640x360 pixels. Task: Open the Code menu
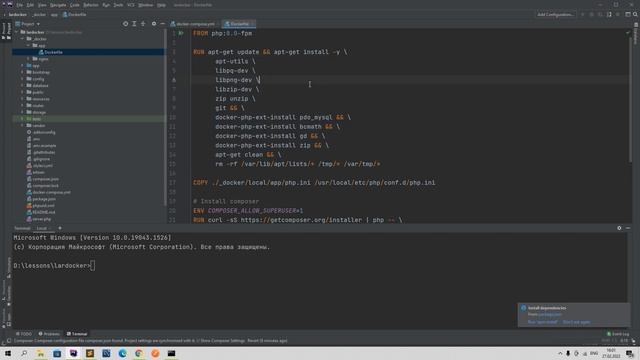point(75,5)
